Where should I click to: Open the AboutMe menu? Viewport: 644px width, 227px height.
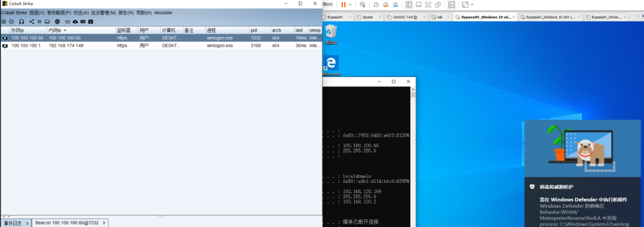pos(163,13)
